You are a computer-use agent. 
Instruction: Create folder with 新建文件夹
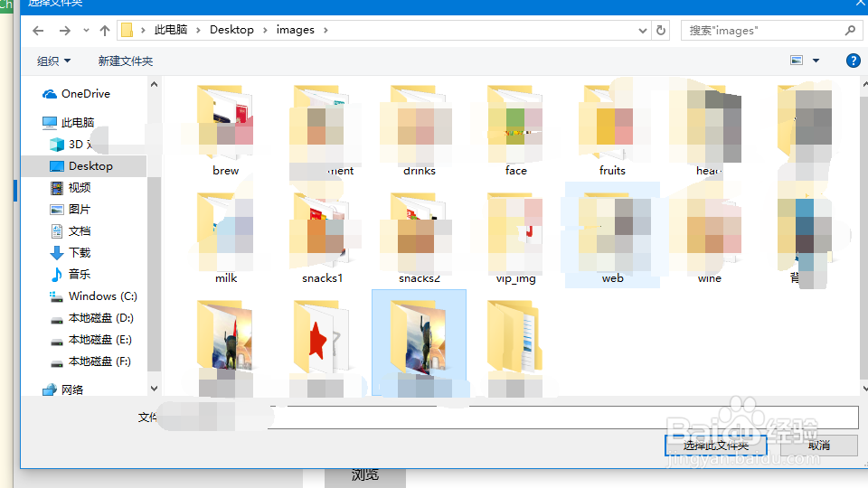125,61
